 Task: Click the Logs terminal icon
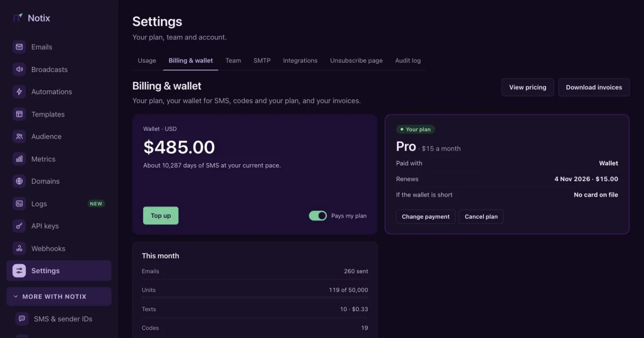[19, 203]
